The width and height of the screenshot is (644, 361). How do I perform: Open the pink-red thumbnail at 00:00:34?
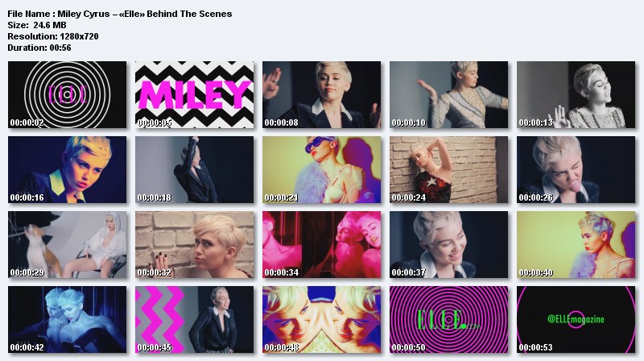321,245
